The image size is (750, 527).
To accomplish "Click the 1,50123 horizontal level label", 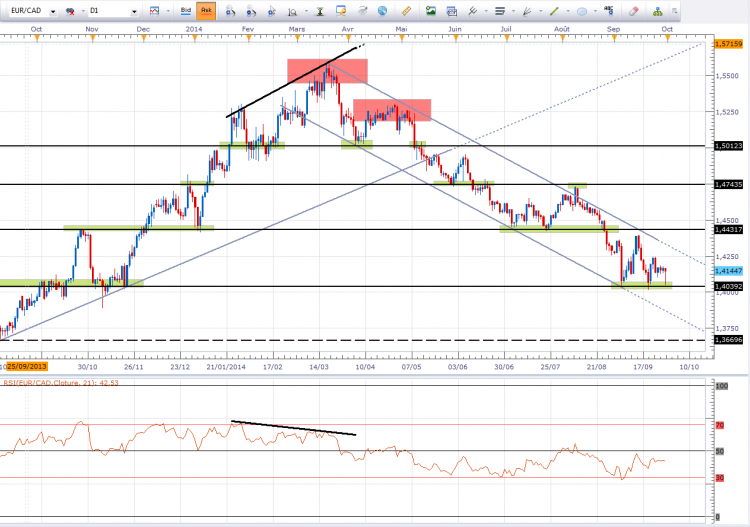I will (728, 145).
